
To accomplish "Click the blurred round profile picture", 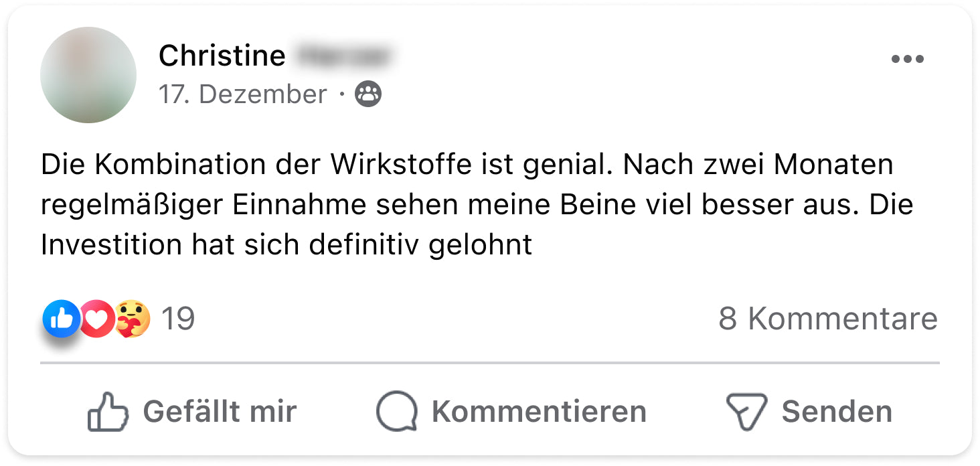I will (88, 75).
